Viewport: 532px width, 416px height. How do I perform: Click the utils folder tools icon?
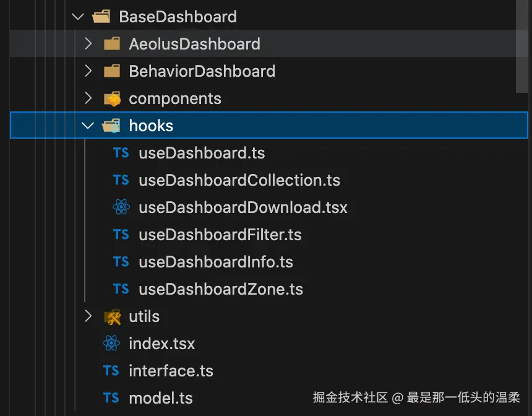tap(112, 316)
